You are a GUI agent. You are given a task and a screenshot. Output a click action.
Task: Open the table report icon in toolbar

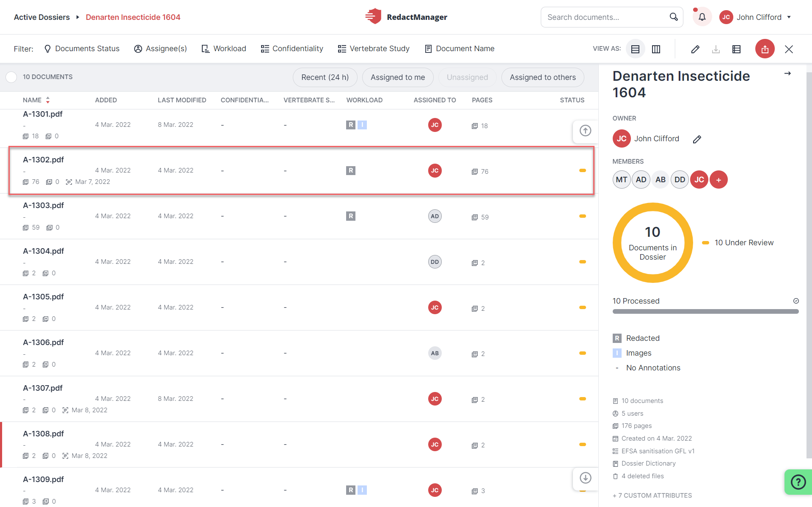tap(736, 49)
